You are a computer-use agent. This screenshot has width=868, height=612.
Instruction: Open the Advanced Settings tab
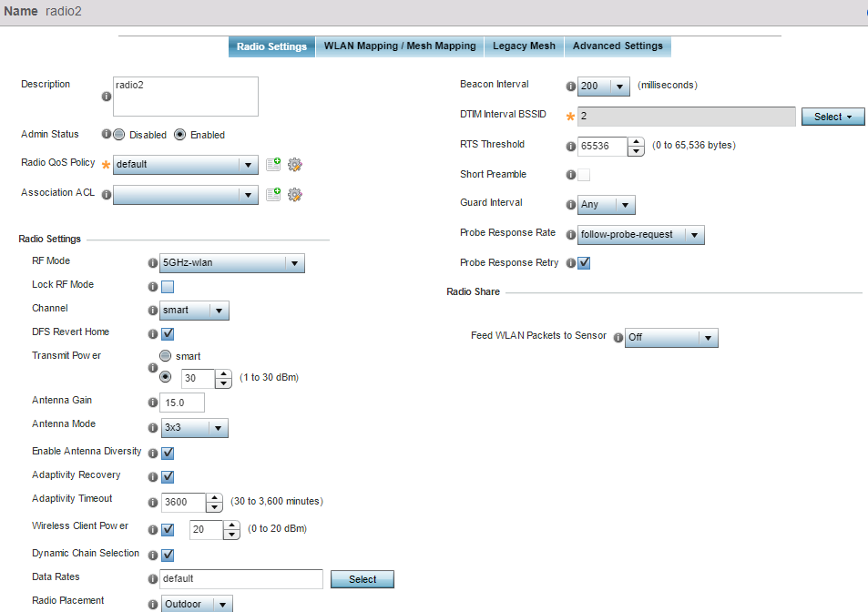[618, 46]
